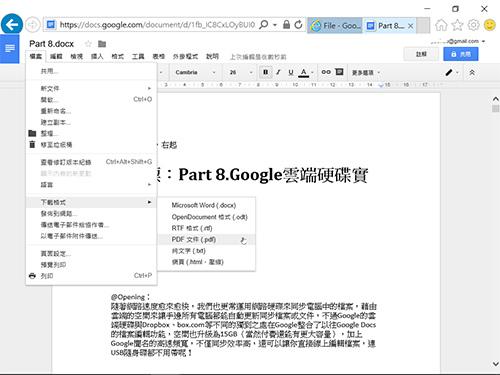Toggle Italic formatting in toolbar
This screenshot has height=375, width=500.
278,72
